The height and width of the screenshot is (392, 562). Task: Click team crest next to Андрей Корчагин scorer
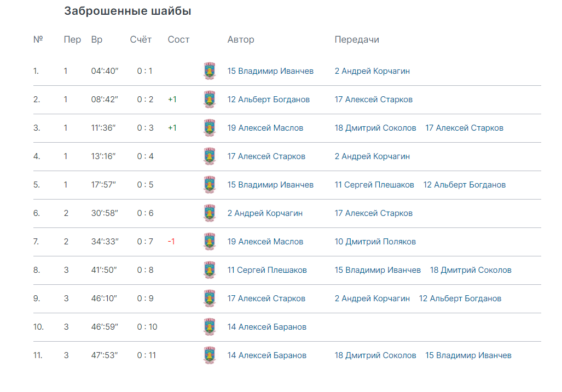point(210,213)
